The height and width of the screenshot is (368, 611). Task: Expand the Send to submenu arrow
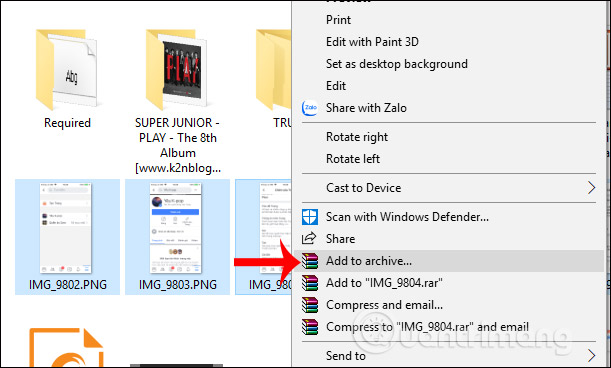(x=592, y=356)
